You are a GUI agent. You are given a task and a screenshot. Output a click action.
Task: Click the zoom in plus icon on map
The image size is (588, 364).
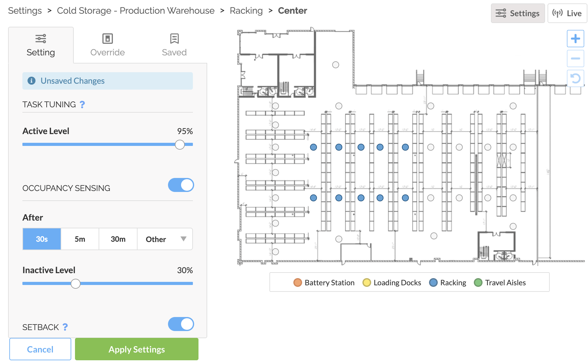(575, 39)
